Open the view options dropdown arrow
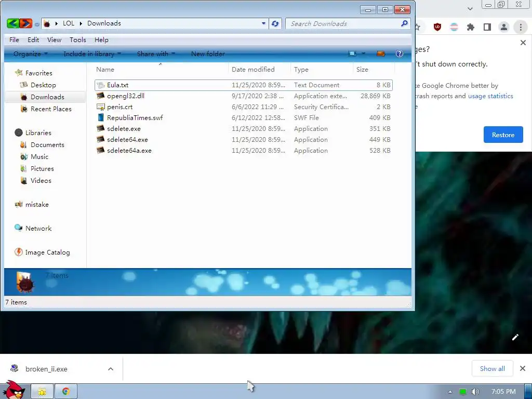Viewport: 532px width, 399px height. click(363, 54)
